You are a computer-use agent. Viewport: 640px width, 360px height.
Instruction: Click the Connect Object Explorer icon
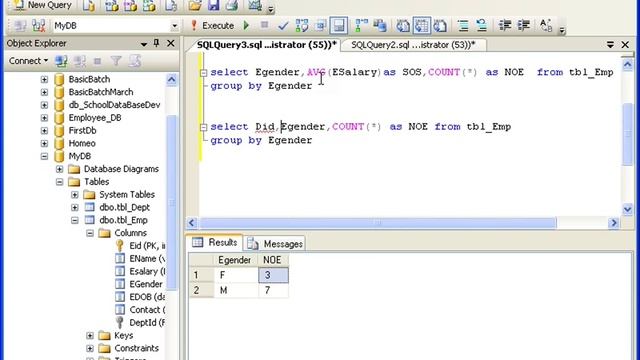[61, 61]
